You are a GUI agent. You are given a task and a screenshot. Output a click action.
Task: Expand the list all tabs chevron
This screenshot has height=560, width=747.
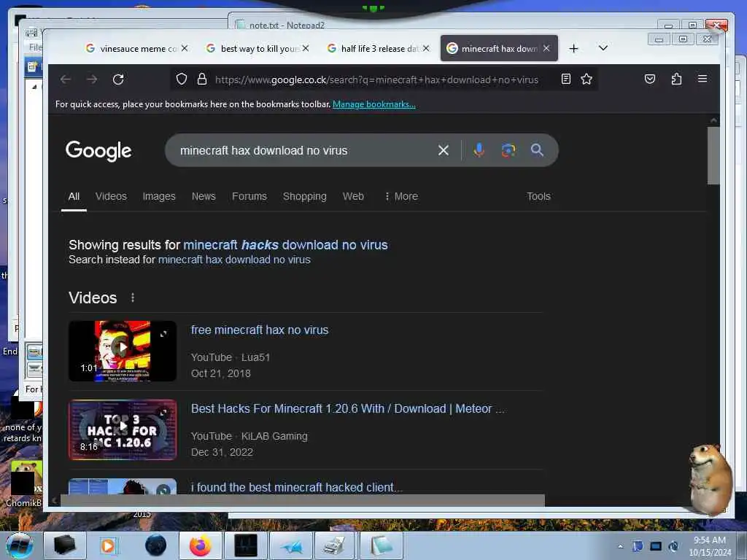(x=603, y=48)
